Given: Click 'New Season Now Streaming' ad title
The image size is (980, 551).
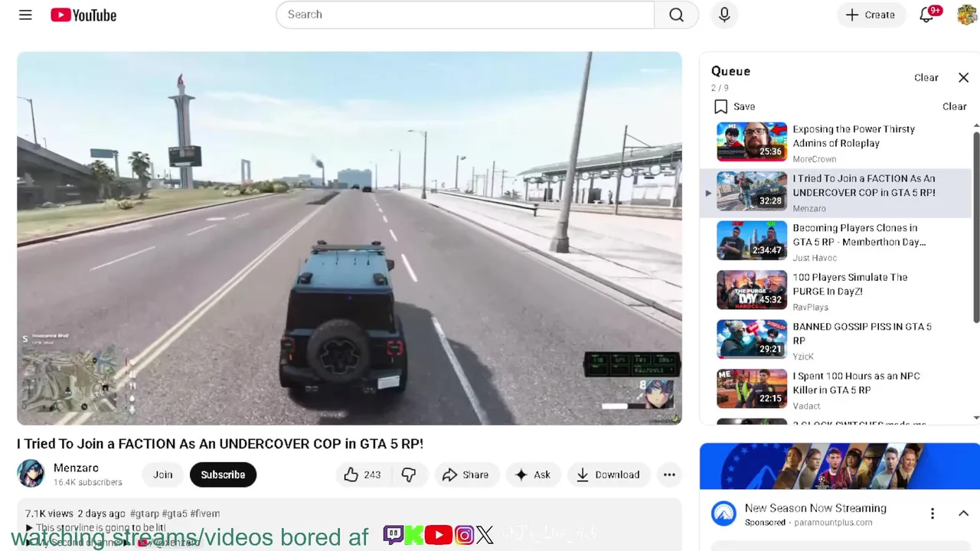Looking at the screenshot, I should [815, 508].
